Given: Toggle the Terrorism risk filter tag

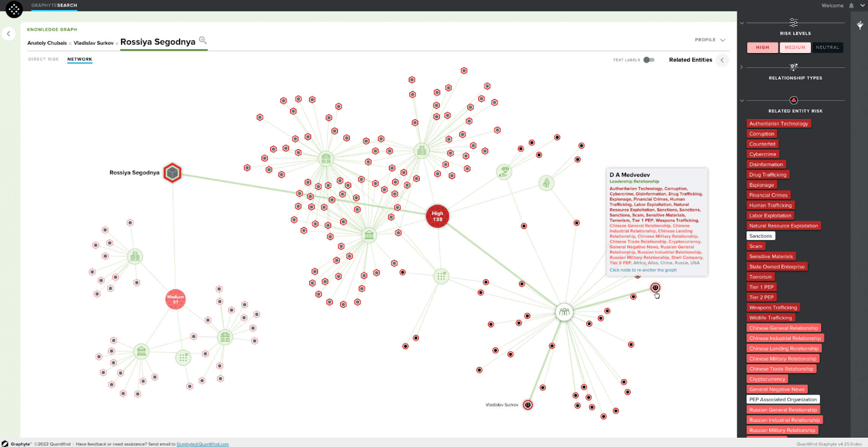Looking at the screenshot, I should point(761,277).
